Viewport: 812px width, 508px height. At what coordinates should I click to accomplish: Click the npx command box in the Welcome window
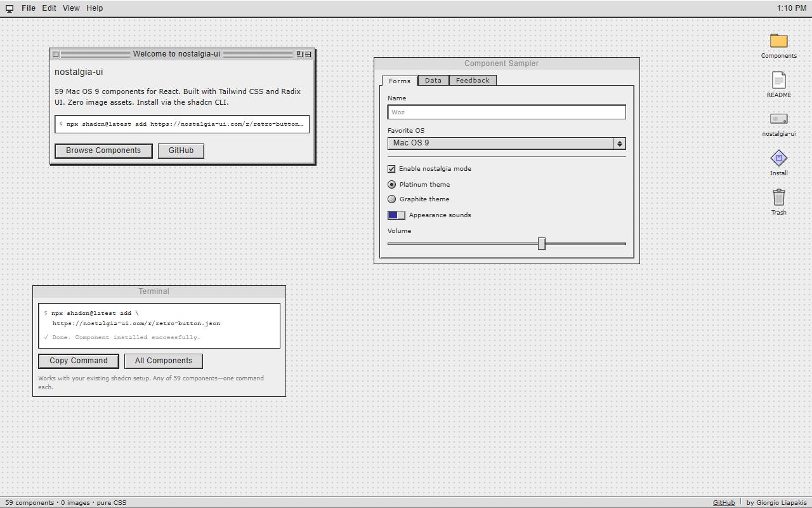click(x=182, y=124)
